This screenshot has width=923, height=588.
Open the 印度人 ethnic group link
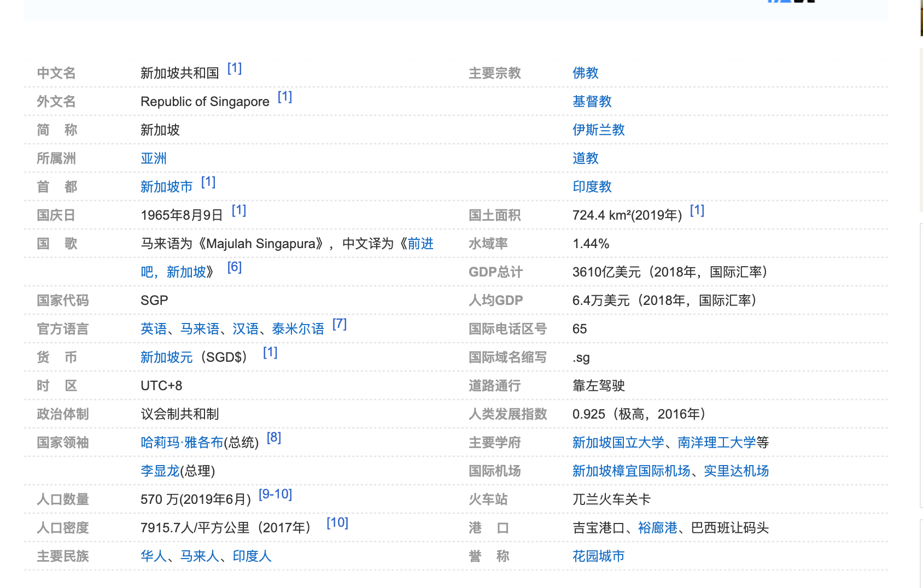pos(252,556)
